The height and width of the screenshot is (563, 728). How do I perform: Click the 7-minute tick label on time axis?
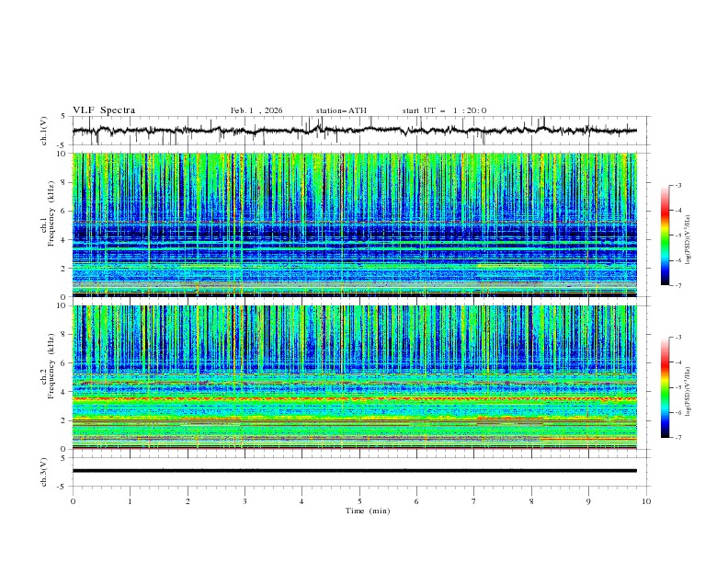pos(474,500)
